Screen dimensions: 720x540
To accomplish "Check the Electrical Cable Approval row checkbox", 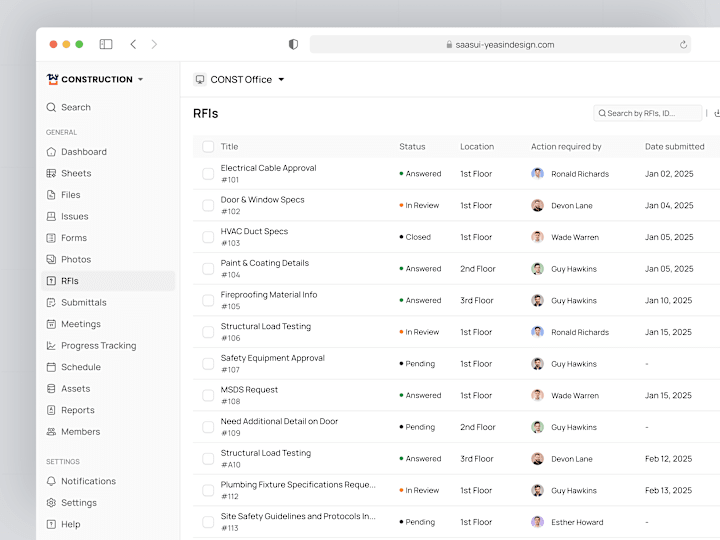I will 208,174.
